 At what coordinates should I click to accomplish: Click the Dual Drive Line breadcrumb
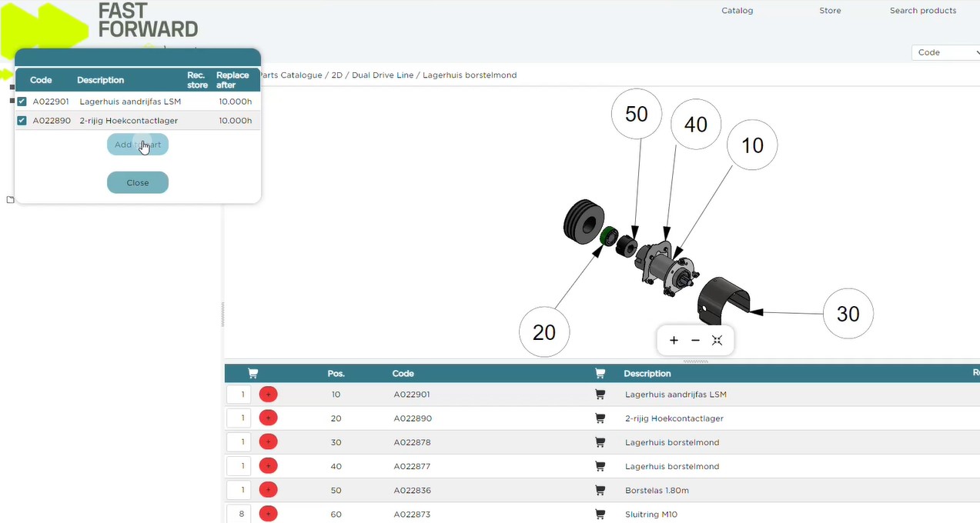click(383, 75)
